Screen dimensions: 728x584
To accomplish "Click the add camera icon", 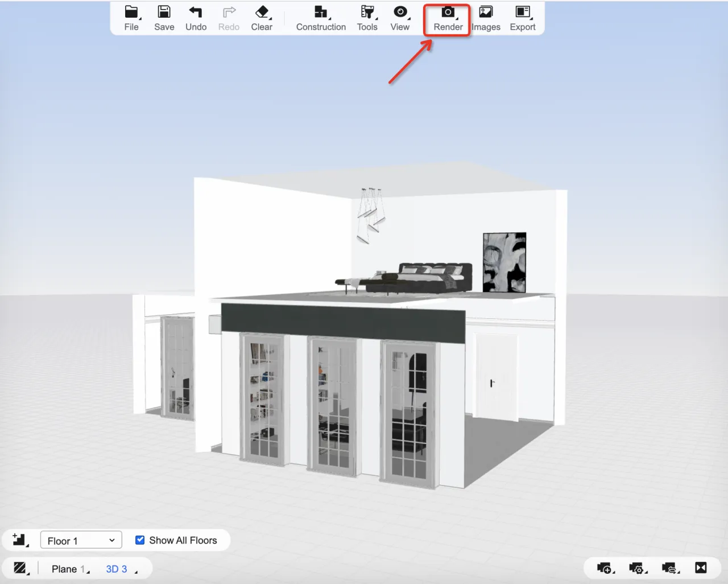I will coord(605,567).
